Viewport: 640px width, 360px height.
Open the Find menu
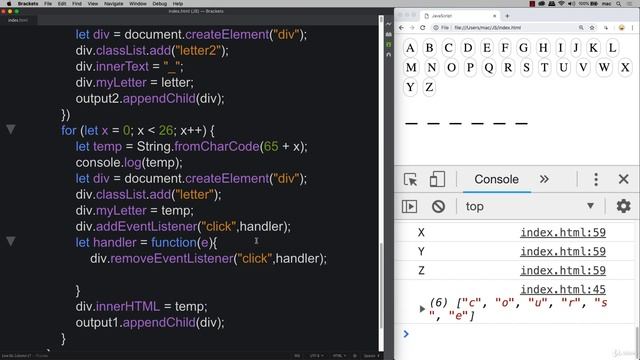tap(77, 4)
